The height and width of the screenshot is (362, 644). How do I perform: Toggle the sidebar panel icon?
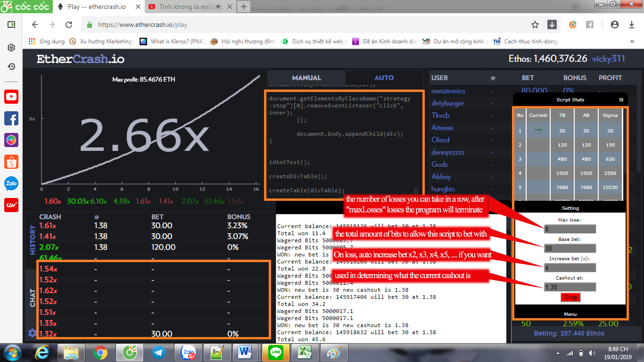(11, 25)
